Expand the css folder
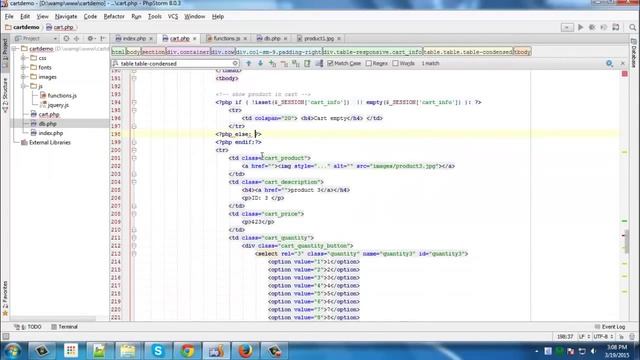 pos(24,58)
